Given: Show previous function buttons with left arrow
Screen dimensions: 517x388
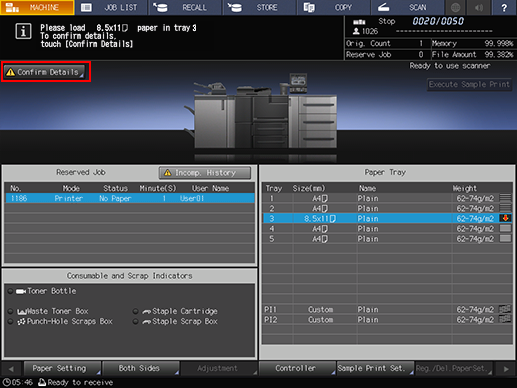Looking at the screenshot, I should (x=11, y=369).
